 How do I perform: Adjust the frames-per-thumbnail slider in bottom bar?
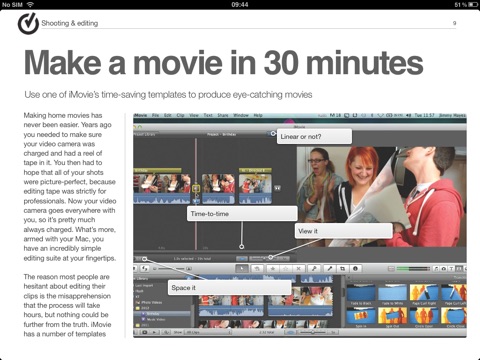[312, 332]
